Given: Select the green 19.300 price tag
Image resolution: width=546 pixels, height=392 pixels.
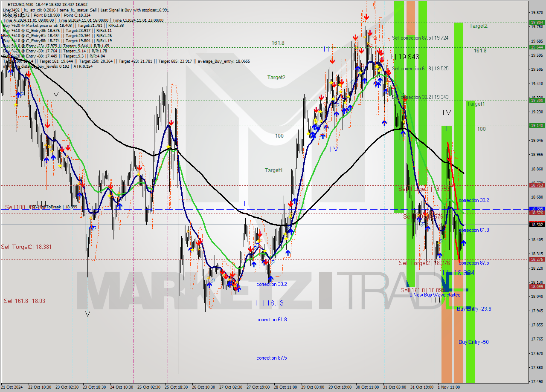Looking at the screenshot, I should click(x=537, y=101).
